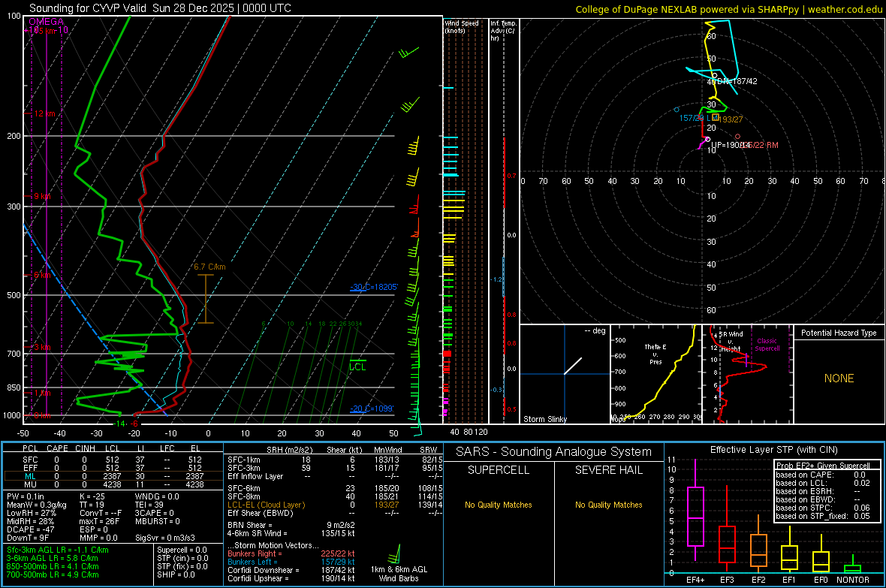Select the NONE hazard type text

point(839,378)
